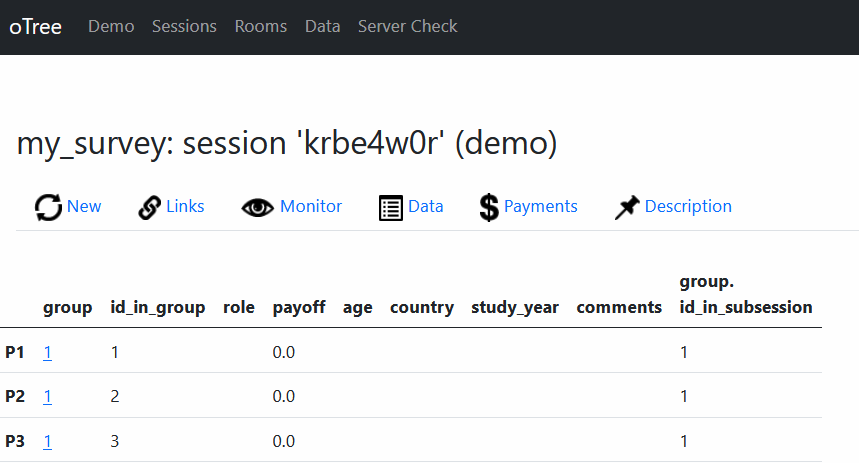Switch to the Monitor tab
The width and height of the screenshot is (859, 463).
[x=310, y=206]
